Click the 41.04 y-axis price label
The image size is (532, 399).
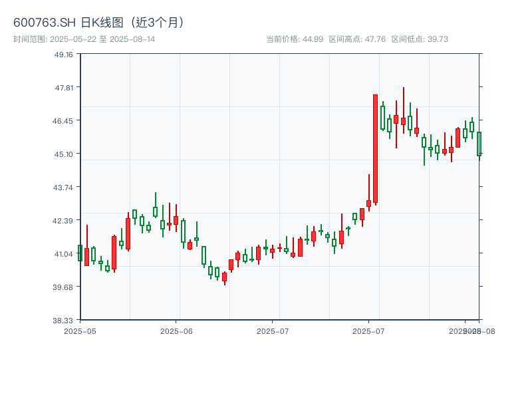(64, 253)
